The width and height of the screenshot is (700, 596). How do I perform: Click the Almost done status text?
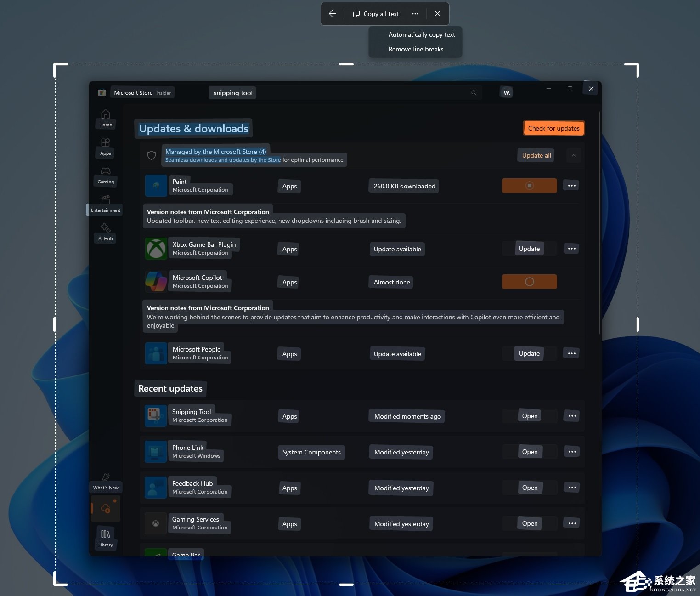[392, 282]
